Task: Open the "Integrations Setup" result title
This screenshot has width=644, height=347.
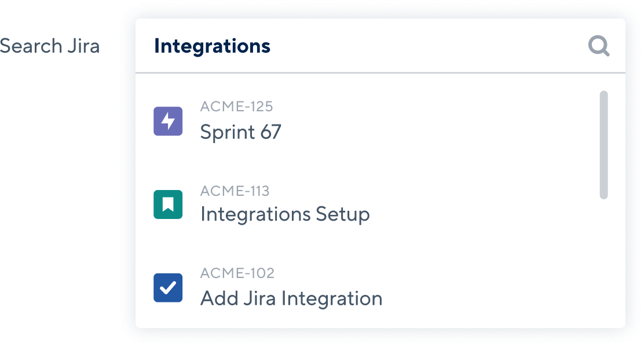Action: 285,215
